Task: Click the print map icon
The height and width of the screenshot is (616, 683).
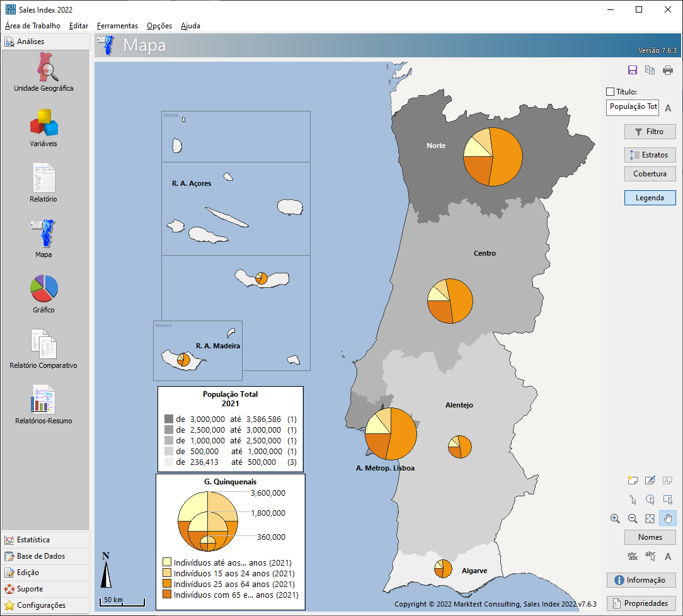Action: click(x=668, y=71)
